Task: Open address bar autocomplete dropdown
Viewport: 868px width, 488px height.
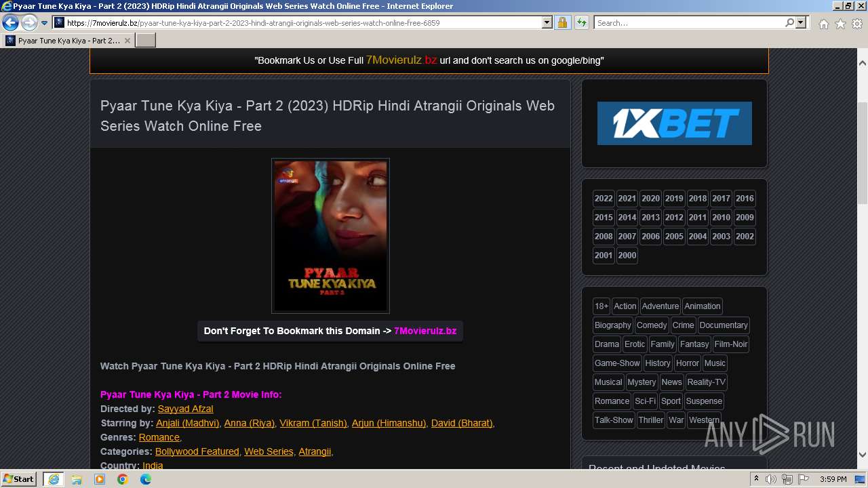Action: (x=547, y=23)
